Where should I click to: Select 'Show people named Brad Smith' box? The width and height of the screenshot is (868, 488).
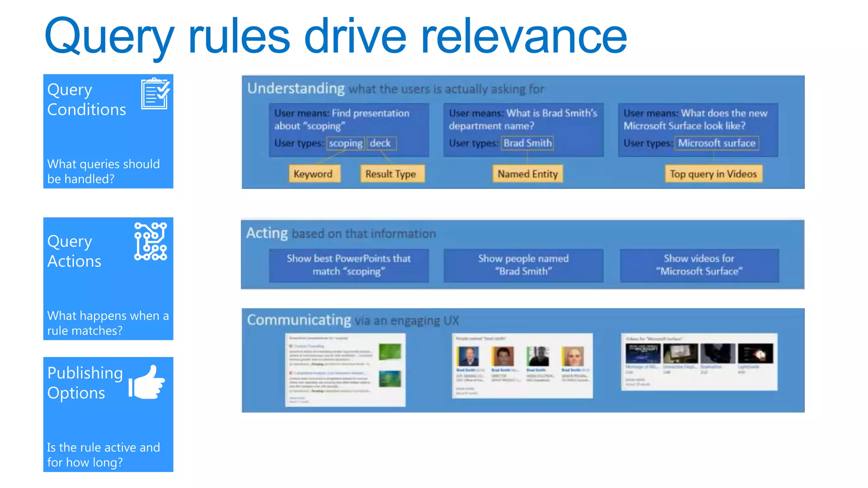click(523, 265)
